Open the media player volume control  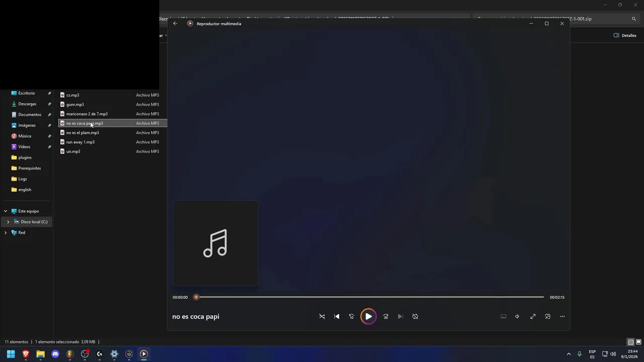(517, 316)
